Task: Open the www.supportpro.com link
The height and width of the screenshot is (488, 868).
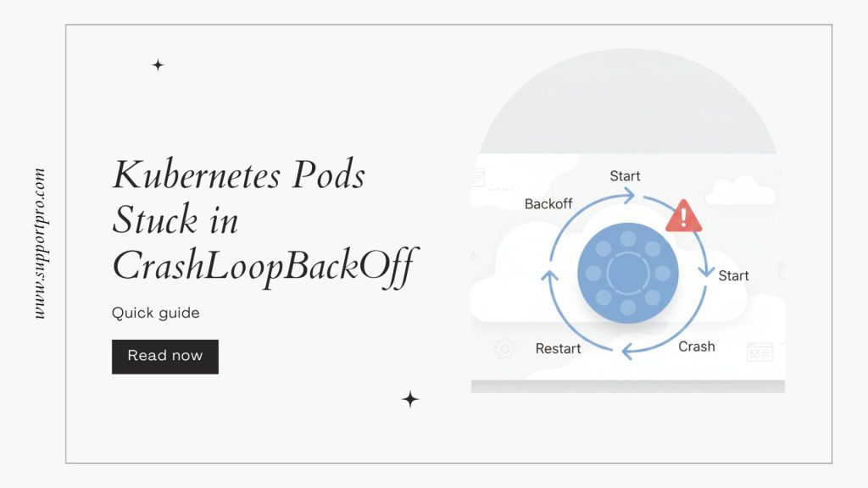Action: pos(39,243)
